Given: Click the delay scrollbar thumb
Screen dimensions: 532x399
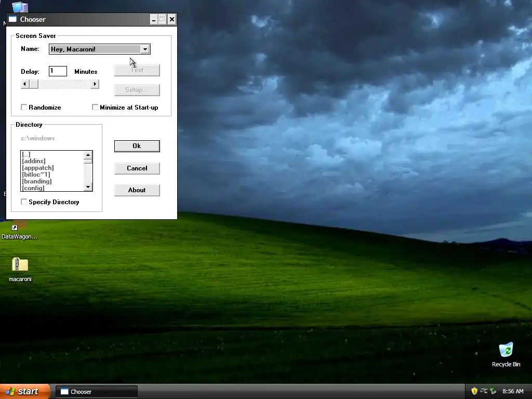Looking at the screenshot, I should tap(34, 84).
